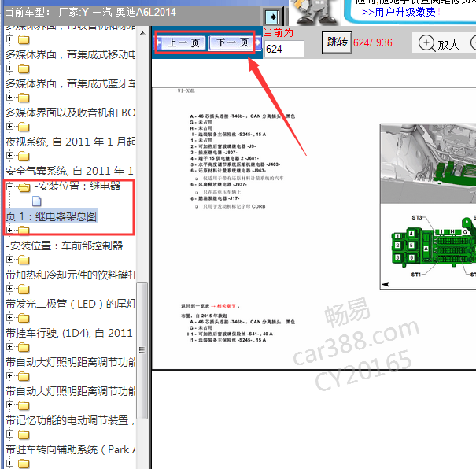Open the 用户升级缴费 upgrade link
Viewport: 476px width, 469px height.
[x=399, y=13]
